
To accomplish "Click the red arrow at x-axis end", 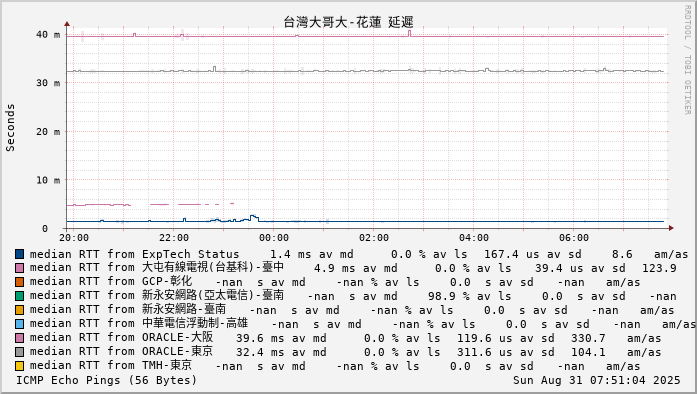I will [671, 228].
